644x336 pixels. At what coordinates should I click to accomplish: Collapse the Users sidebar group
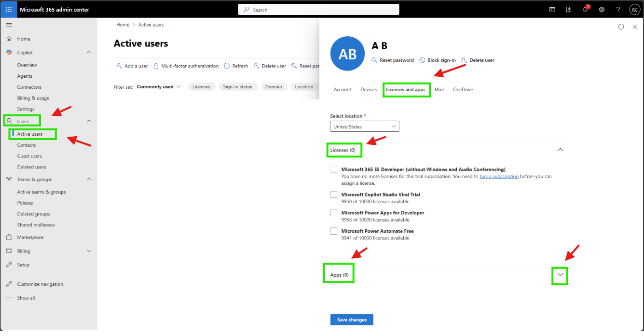point(89,121)
